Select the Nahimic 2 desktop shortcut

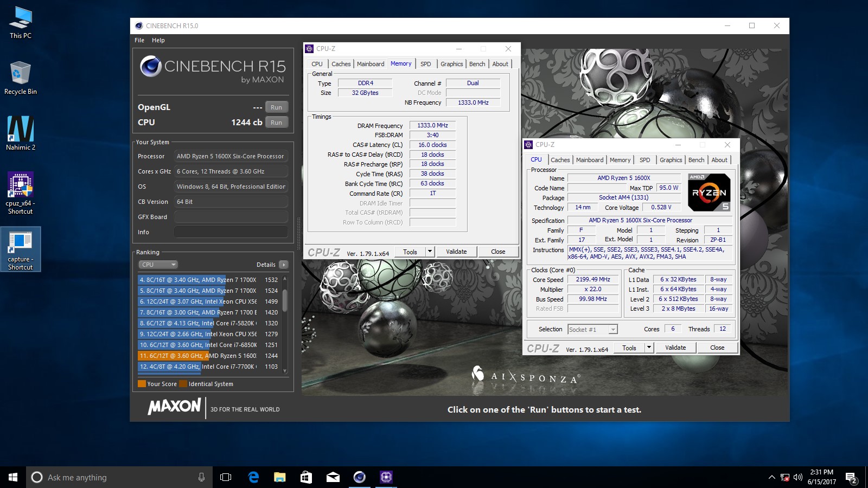(21, 133)
